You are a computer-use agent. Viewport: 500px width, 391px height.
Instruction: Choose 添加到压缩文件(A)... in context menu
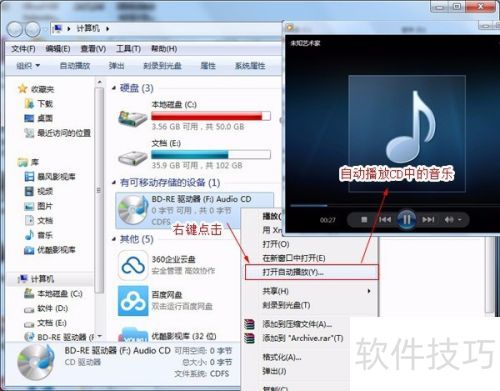[x=297, y=324]
